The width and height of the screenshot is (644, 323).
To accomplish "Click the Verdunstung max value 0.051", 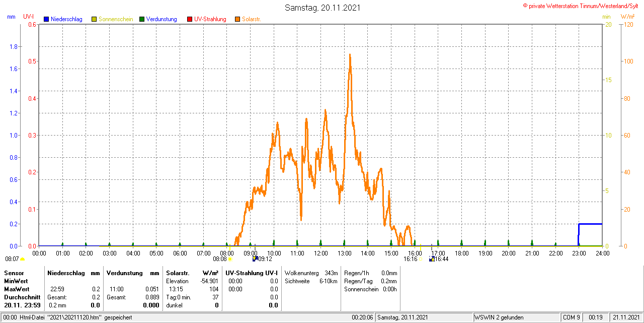I will pyautogui.click(x=152, y=289).
